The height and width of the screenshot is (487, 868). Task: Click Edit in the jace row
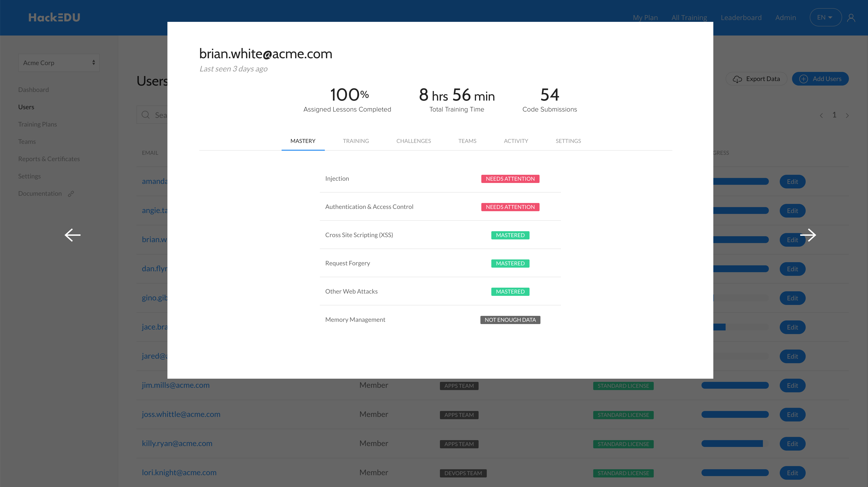(x=792, y=327)
